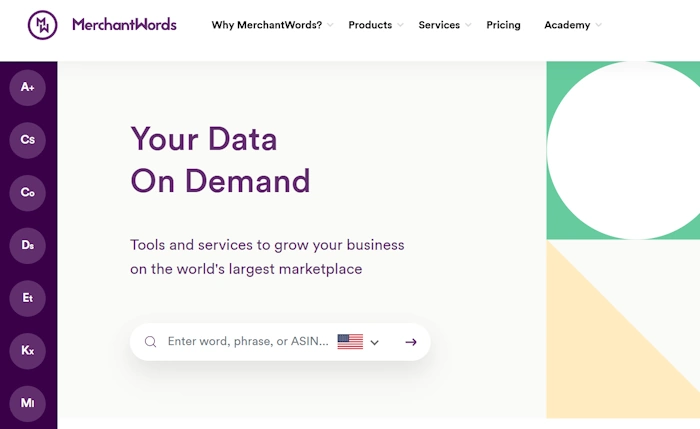Screen dimensions: 700x429
Task: Open the Cs sidebar icon
Action: [28, 140]
